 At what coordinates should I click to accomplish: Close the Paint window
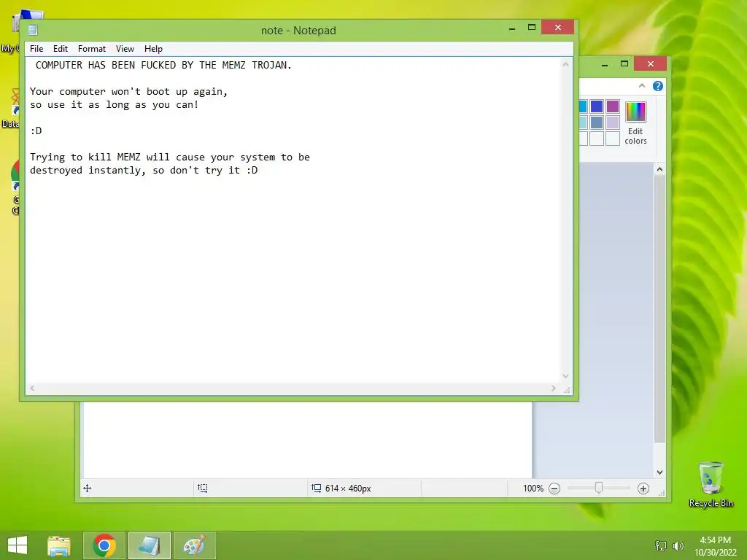pyautogui.click(x=650, y=64)
